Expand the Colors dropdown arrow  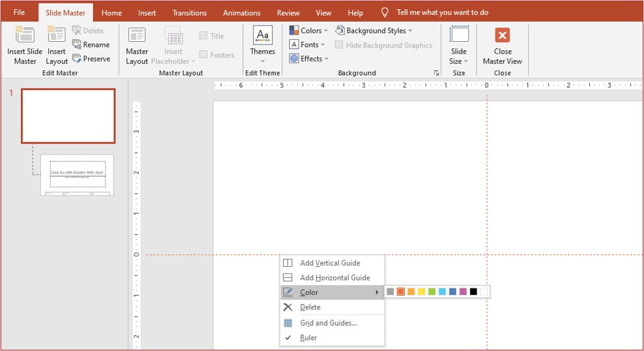pos(326,31)
